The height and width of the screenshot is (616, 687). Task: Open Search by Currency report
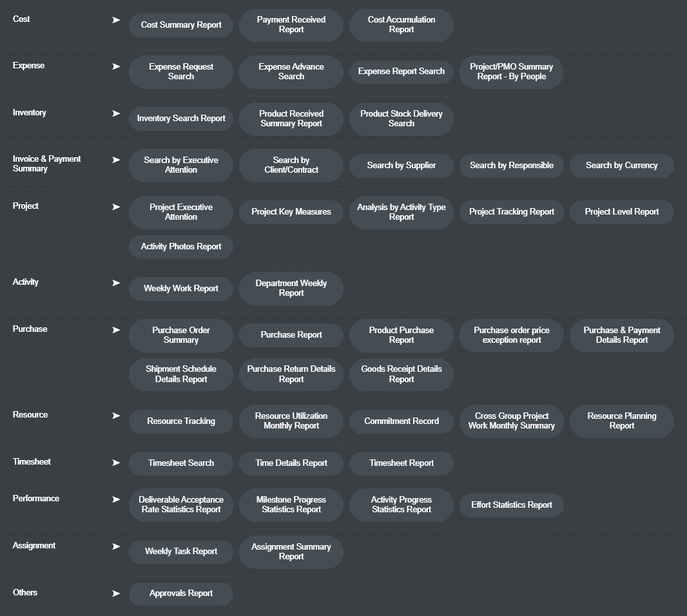tap(621, 166)
